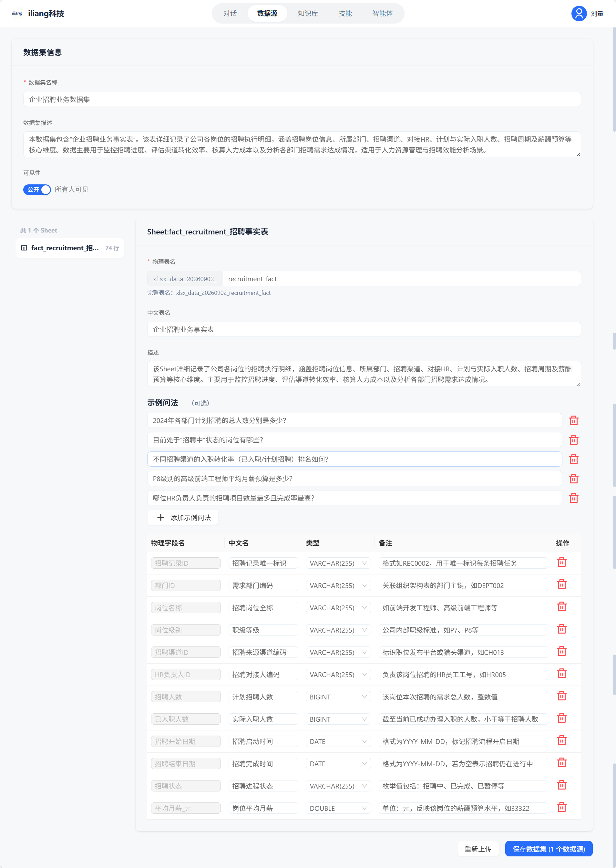
Task: Edit the example question about P8级别 salary
Action: tap(354, 479)
